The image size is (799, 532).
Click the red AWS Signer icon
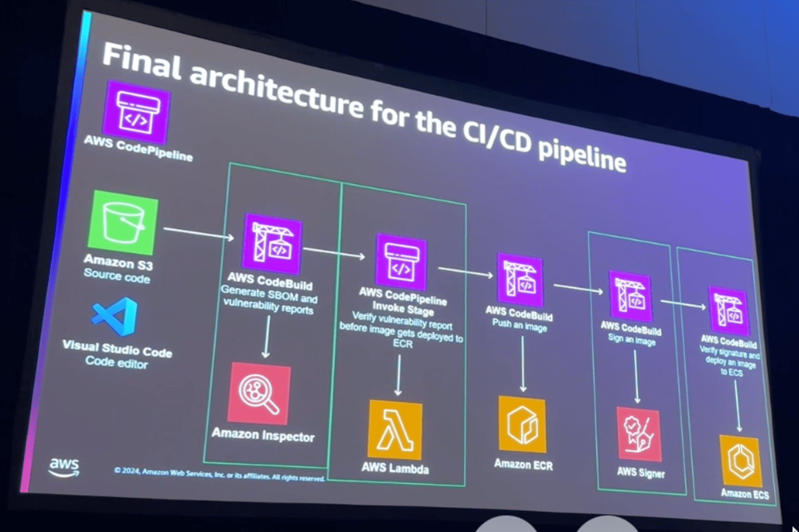click(x=639, y=434)
